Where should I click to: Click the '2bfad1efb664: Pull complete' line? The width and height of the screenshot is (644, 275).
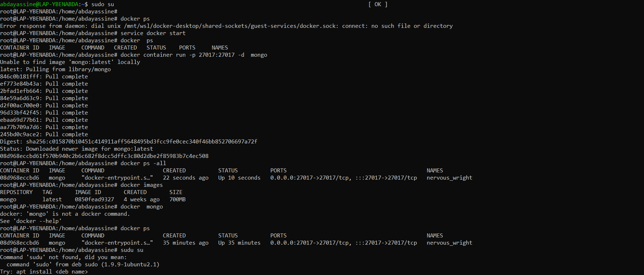point(44,91)
